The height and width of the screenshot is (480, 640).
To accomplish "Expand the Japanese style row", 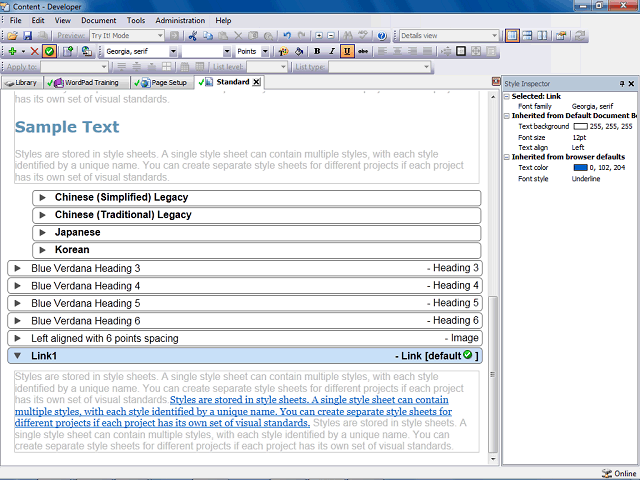I will 42,233.
